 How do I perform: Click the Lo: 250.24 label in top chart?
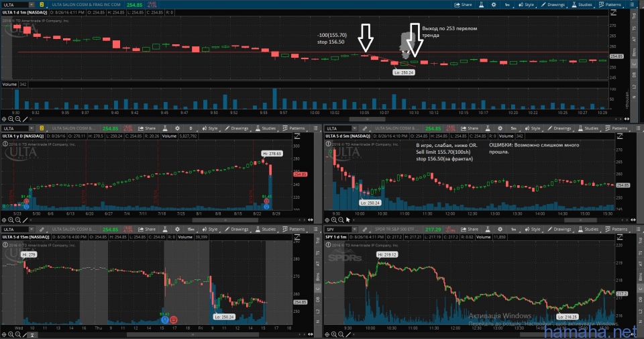coord(404,72)
